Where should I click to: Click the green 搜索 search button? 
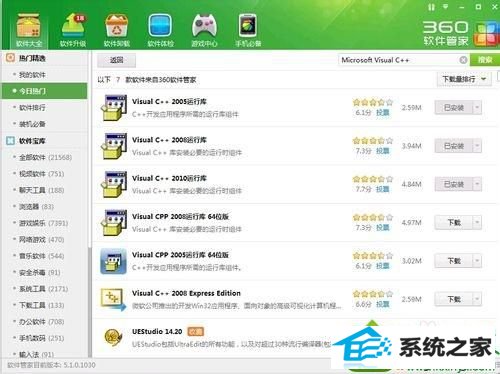click(x=485, y=60)
